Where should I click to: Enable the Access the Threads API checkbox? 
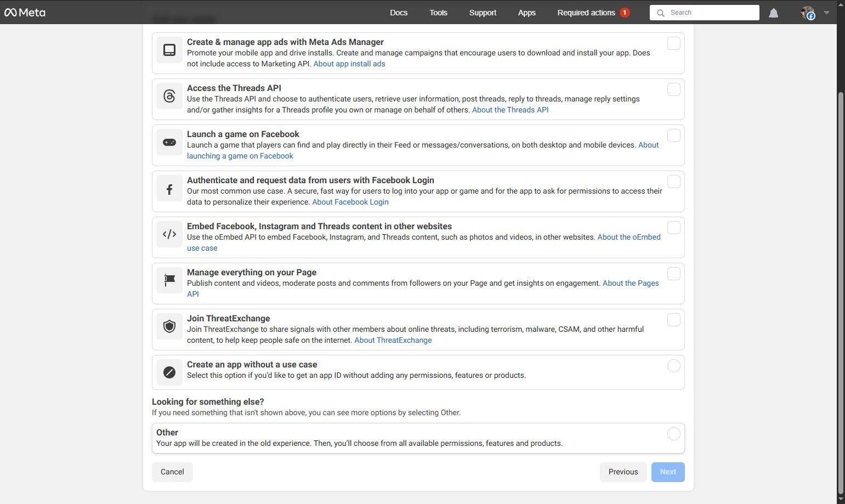[x=673, y=89]
